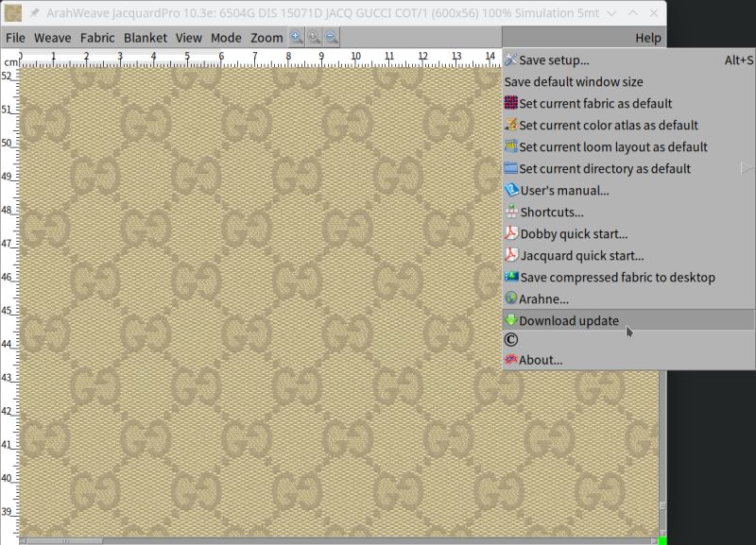
Task: Click the current directory folder icon
Action: (x=510, y=168)
